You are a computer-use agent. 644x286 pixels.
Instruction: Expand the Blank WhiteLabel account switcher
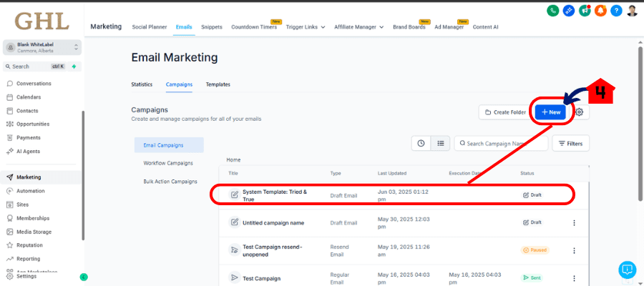coord(42,47)
